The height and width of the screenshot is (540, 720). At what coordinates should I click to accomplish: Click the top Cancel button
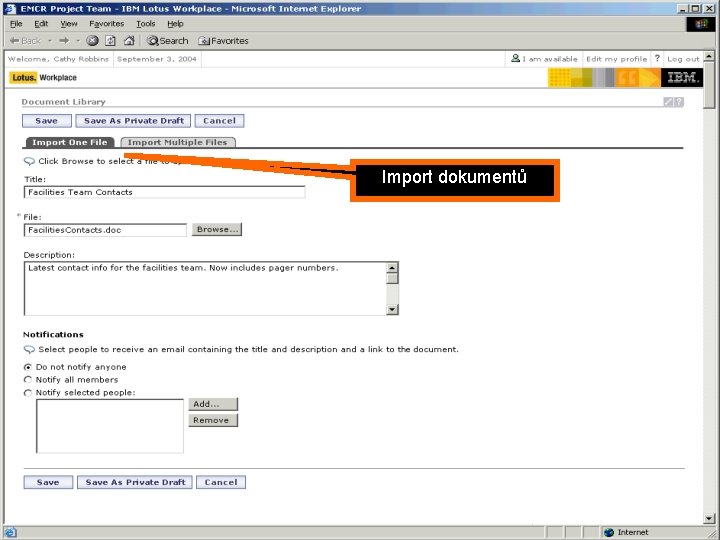(219, 121)
